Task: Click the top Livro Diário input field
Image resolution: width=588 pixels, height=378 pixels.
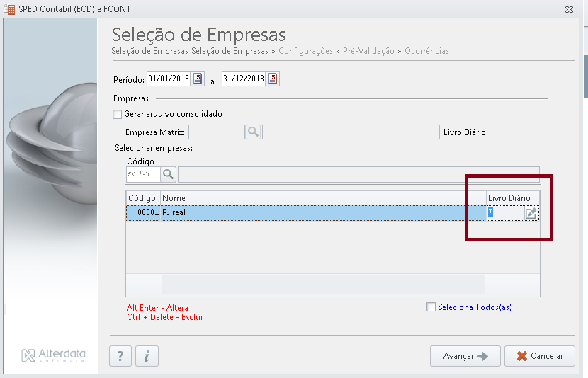Action: tap(515, 132)
